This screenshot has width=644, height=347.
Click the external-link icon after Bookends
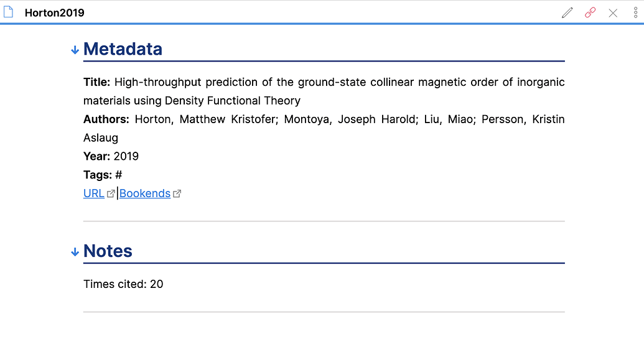click(x=177, y=193)
